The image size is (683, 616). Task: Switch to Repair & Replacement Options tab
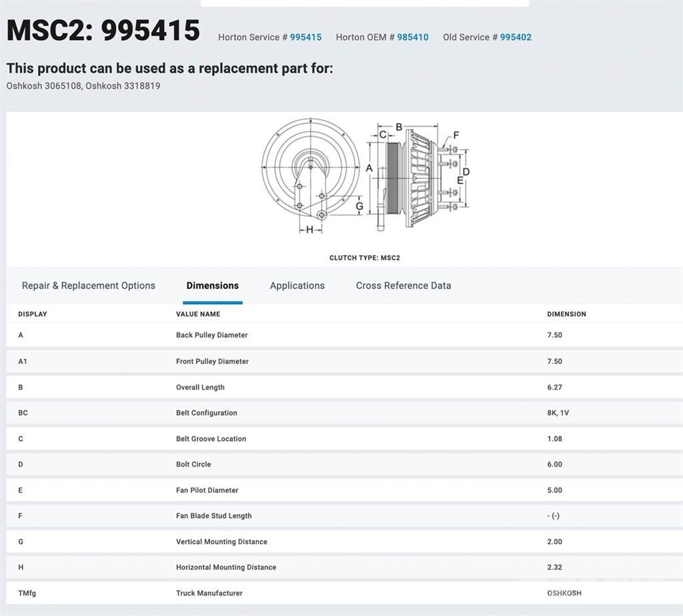89,286
